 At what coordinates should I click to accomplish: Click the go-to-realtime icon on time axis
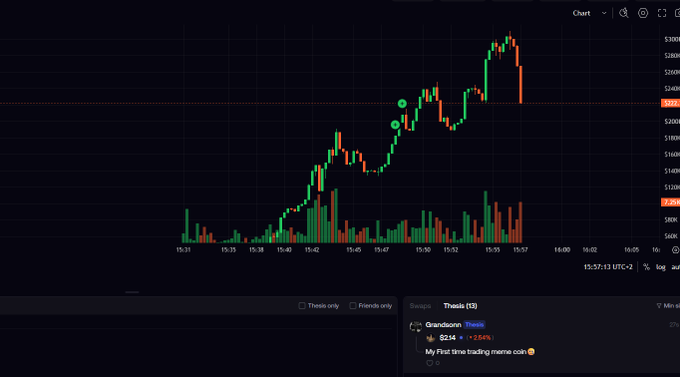point(675,250)
